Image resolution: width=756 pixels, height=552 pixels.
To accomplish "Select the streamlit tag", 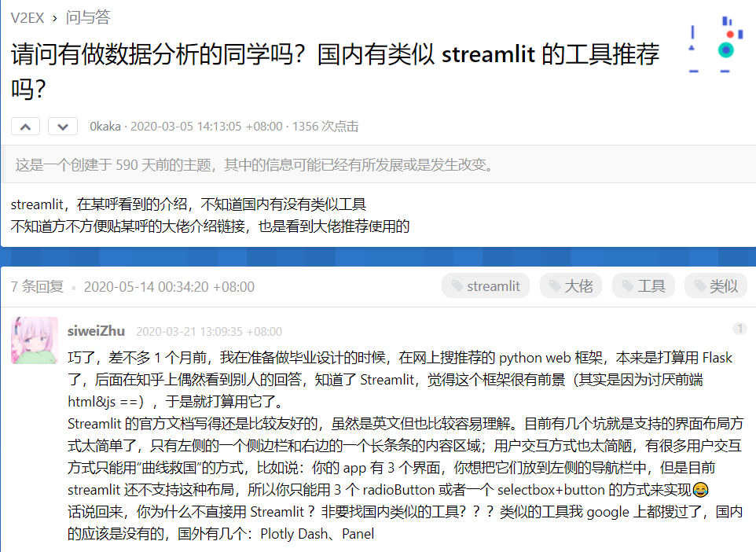I will [x=486, y=286].
